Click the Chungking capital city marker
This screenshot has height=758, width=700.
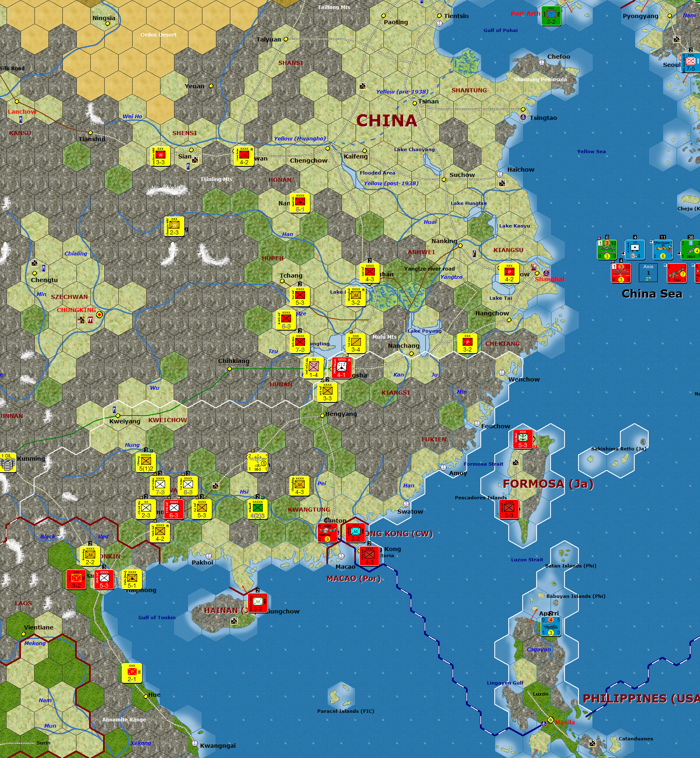click(100, 315)
